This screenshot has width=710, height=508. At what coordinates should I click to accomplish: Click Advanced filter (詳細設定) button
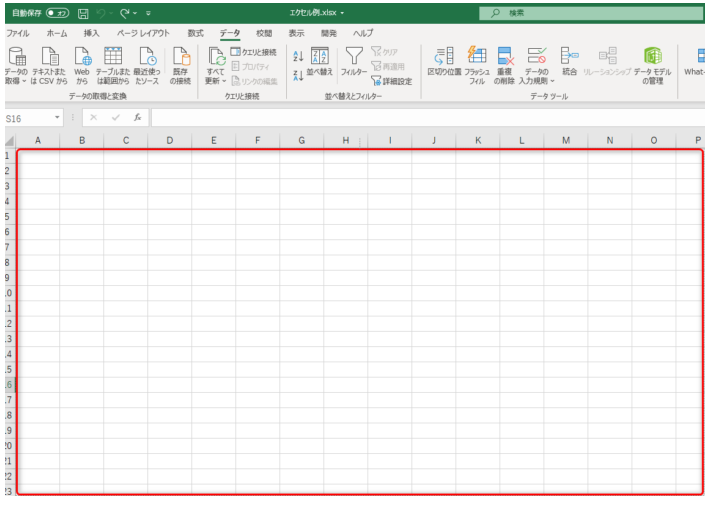pyautogui.click(x=390, y=81)
